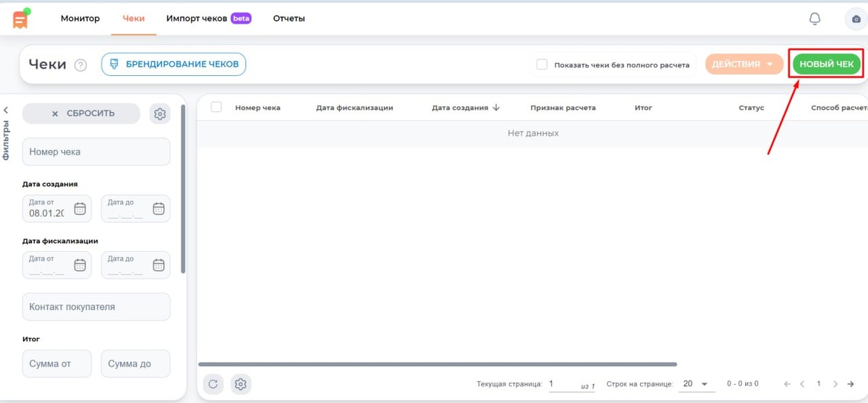This screenshot has width=868, height=403.
Task: Toggle Показать чеки без полного расчета checkbox
Action: click(542, 64)
